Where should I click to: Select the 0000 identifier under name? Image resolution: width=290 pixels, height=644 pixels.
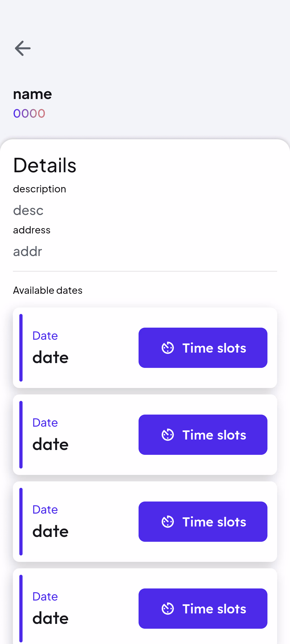point(29,114)
